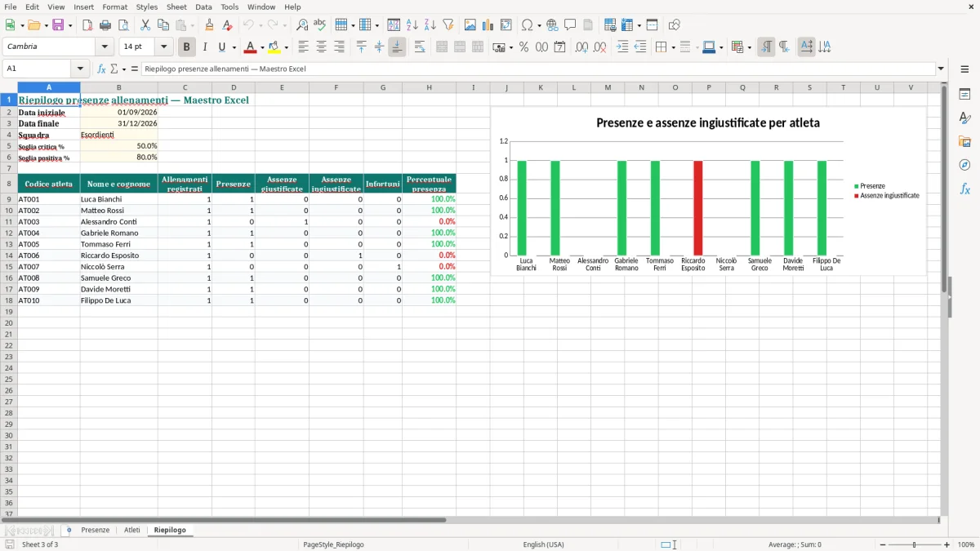This screenshot has width=980, height=551.
Task: Insert hyperlink icon
Action: click(553, 25)
